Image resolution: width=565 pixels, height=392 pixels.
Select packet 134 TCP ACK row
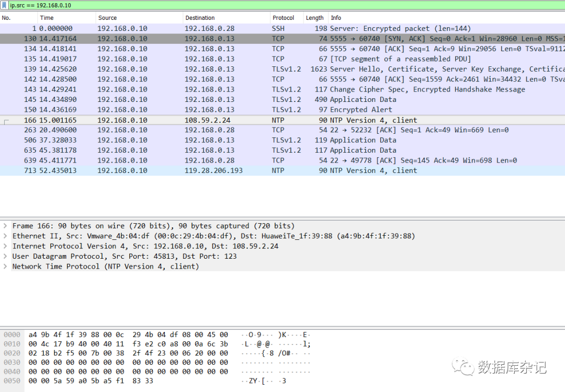pos(282,49)
